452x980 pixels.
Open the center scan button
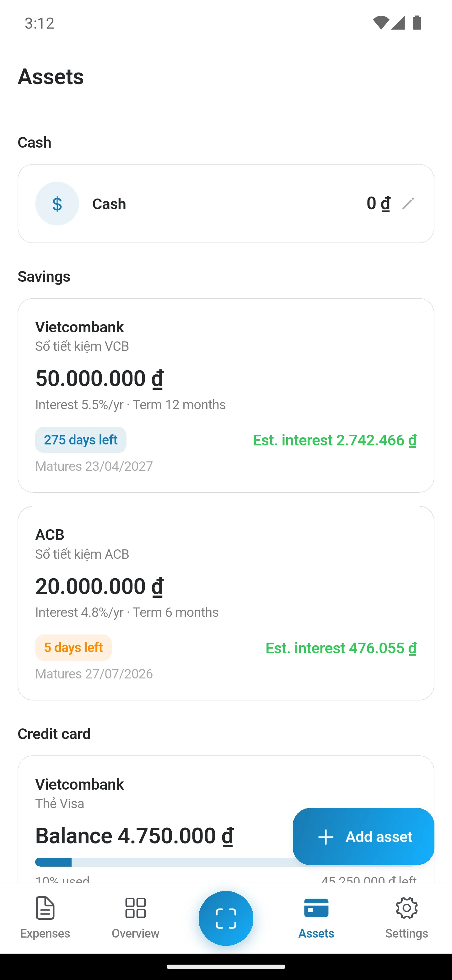click(x=226, y=918)
